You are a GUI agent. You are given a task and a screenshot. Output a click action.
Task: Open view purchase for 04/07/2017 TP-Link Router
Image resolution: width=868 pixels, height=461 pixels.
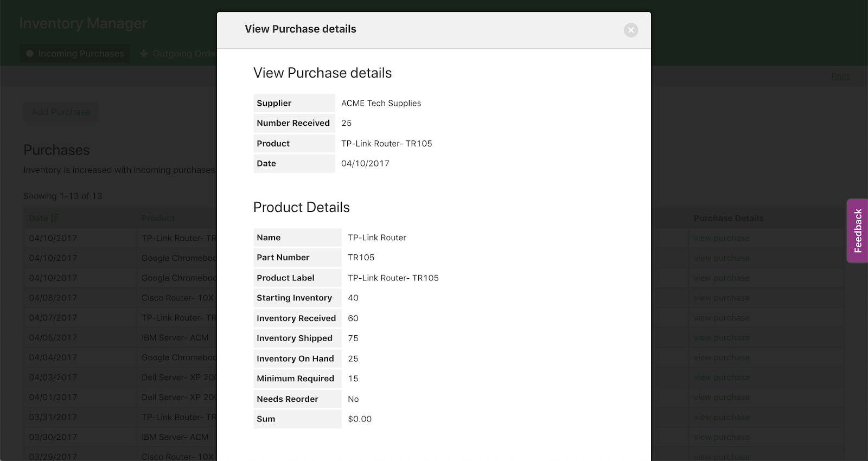pyautogui.click(x=721, y=318)
